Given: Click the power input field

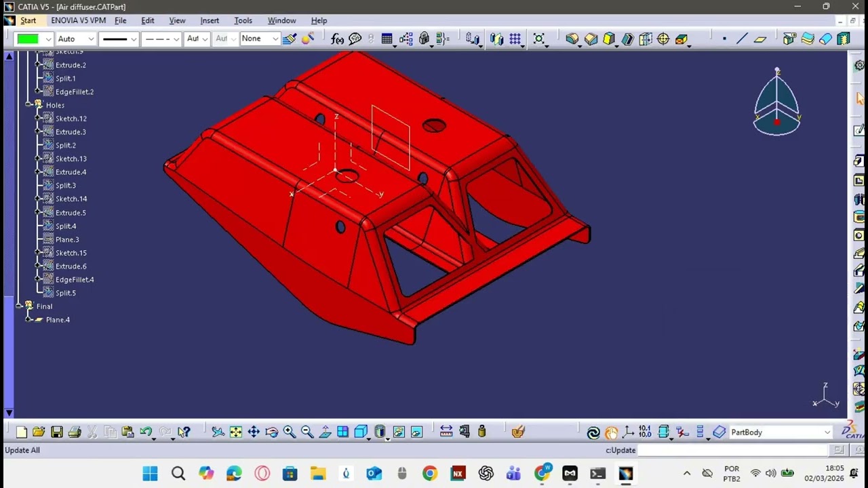Looking at the screenshot, I should (733, 450).
